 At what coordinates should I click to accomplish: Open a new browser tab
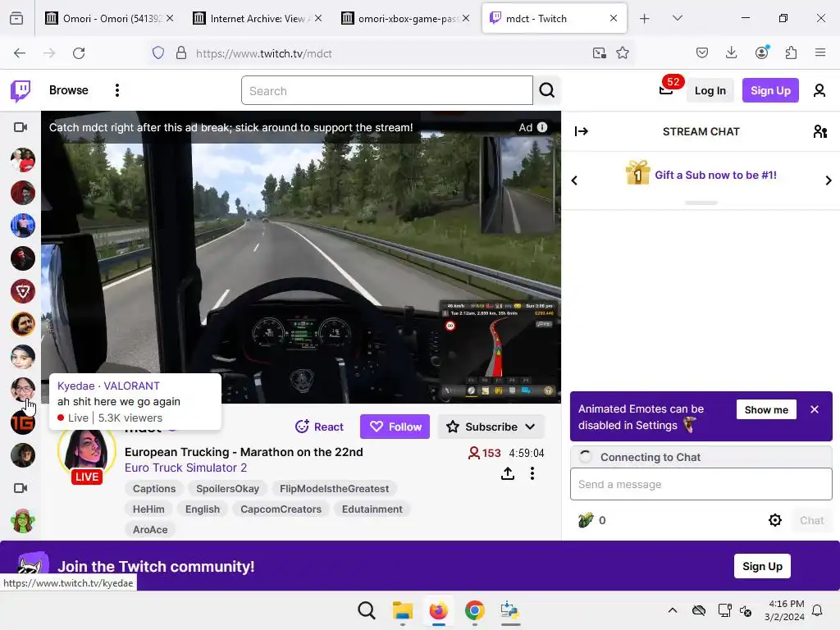[645, 19]
